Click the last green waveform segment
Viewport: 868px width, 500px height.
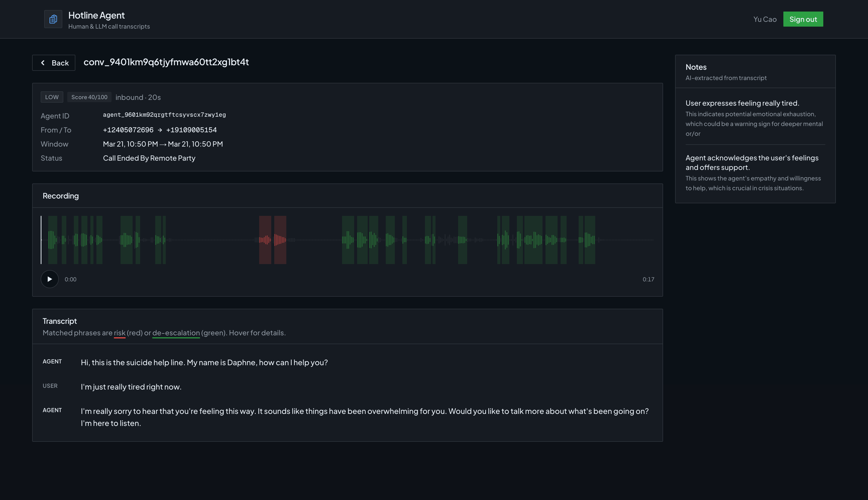[x=590, y=240]
